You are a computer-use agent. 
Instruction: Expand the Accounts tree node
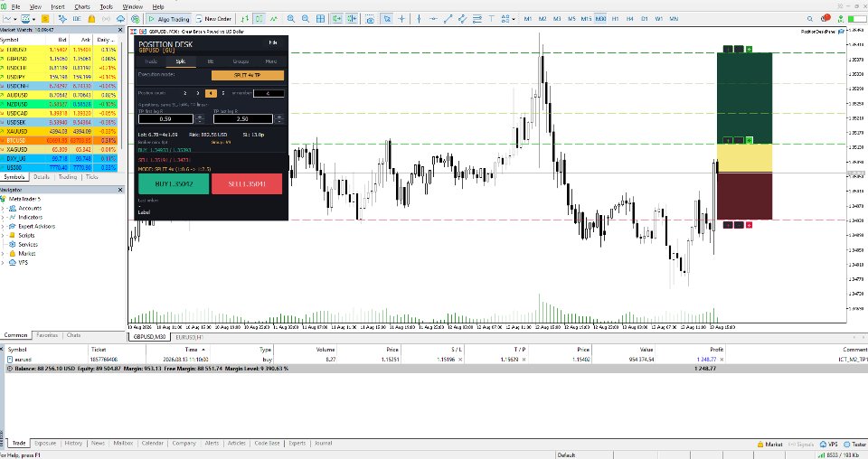pyautogui.click(x=4, y=208)
